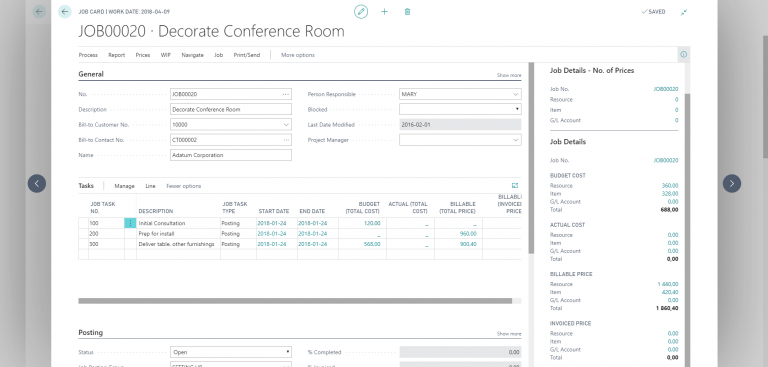Select 'Initial Consultation' description cell
The width and height of the screenshot is (768, 367).
tap(178, 223)
